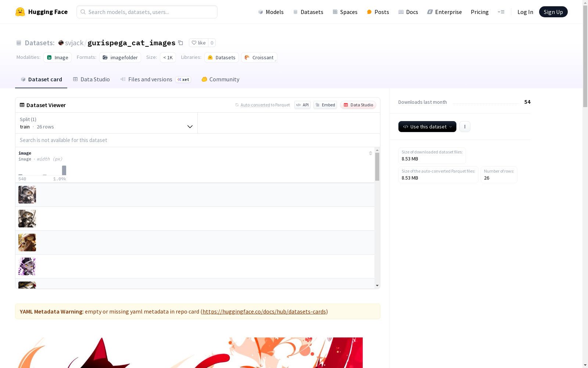Click the width histogram tall bar
The image size is (588, 368).
(x=64, y=170)
